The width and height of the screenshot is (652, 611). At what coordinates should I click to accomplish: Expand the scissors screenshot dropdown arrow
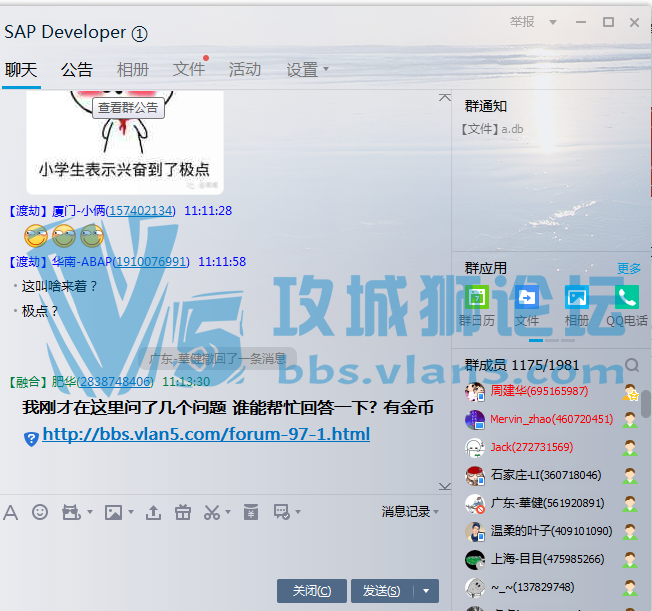pyautogui.click(x=228, y=512)
